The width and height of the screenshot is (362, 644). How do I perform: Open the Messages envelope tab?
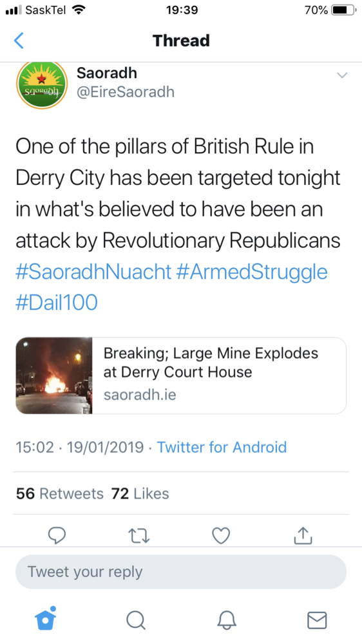click(x=317, y=620)
